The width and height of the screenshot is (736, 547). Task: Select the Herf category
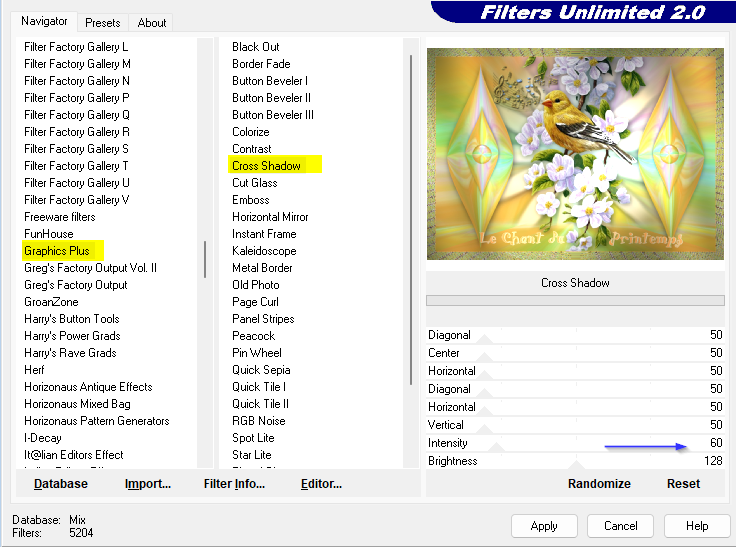pos(34,370)
